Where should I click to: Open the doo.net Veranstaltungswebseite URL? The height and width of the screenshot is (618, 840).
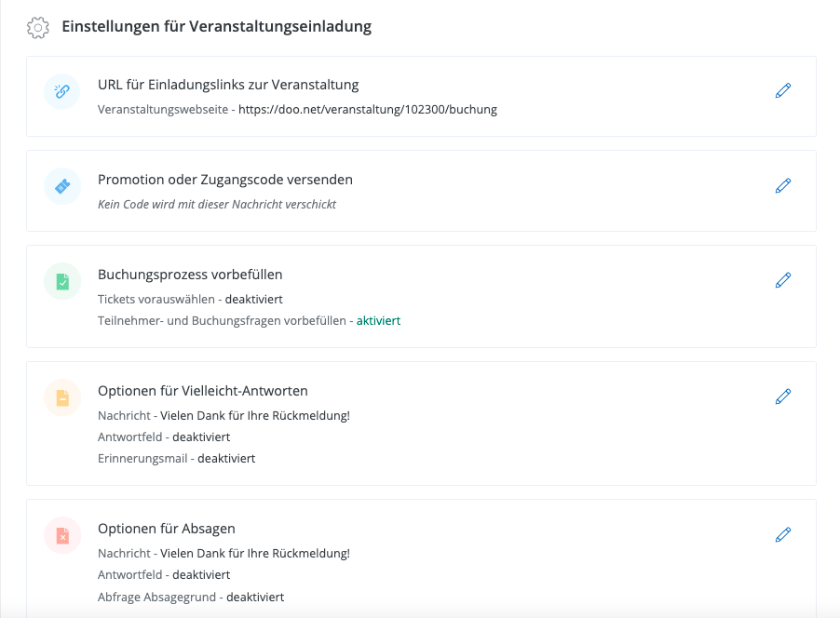click(367, 109)
